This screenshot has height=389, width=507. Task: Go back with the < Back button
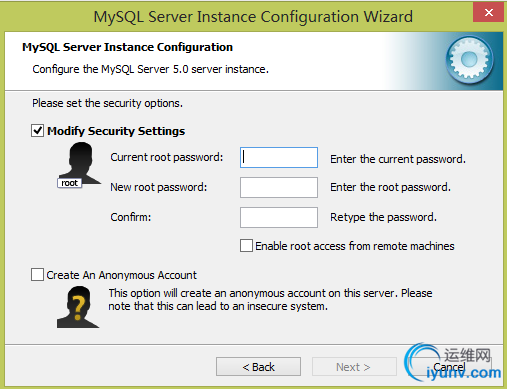(258, 367)
